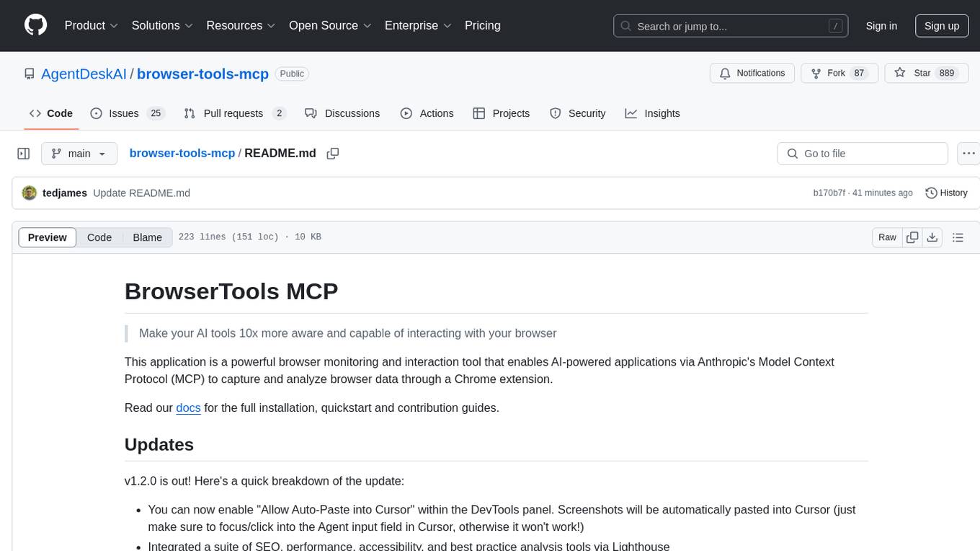Open commit b170b7f

829,193
